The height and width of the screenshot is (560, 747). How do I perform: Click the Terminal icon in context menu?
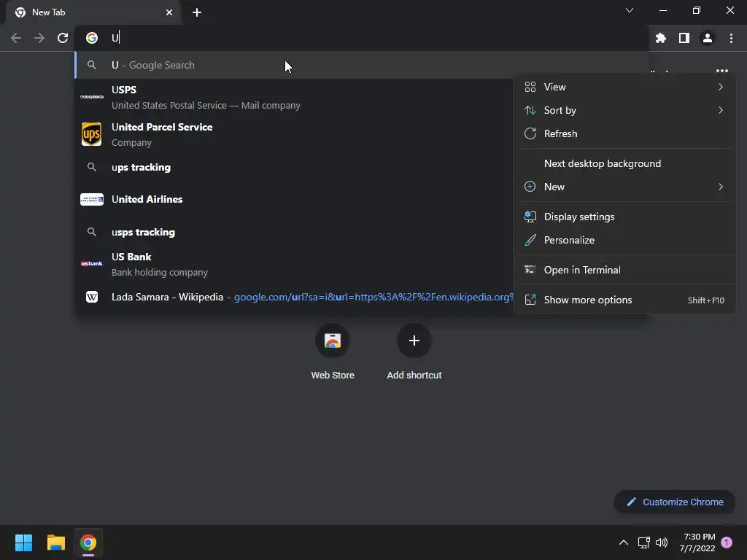[530, 270]
